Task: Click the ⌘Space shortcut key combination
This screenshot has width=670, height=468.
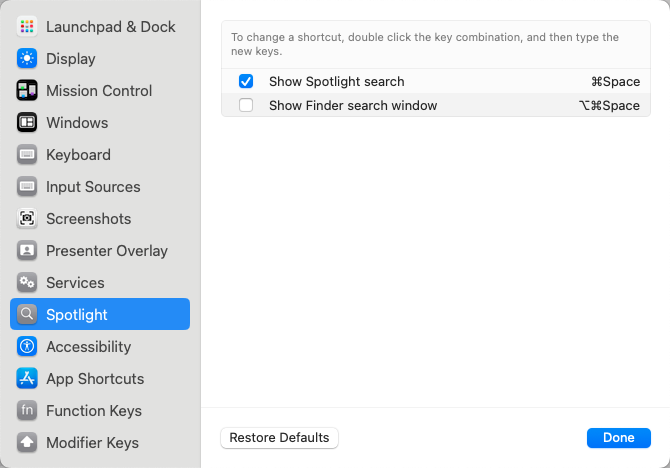Action: (615, 81)
